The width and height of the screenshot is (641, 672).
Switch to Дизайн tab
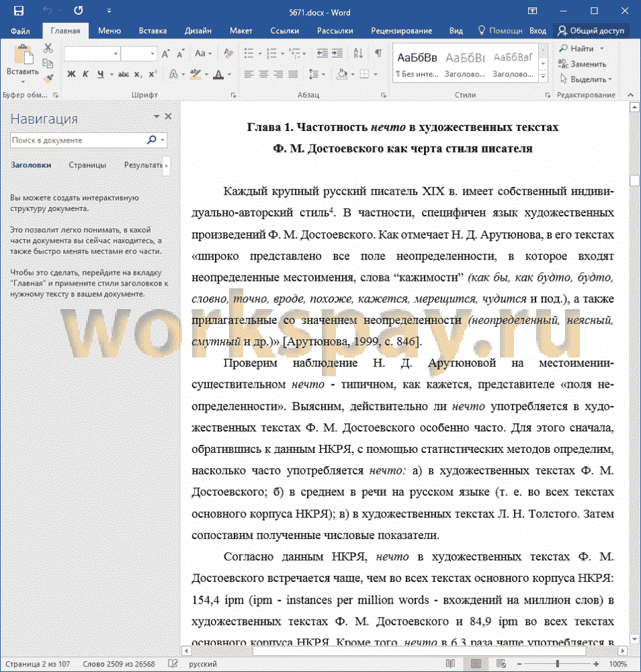(198, 31)
